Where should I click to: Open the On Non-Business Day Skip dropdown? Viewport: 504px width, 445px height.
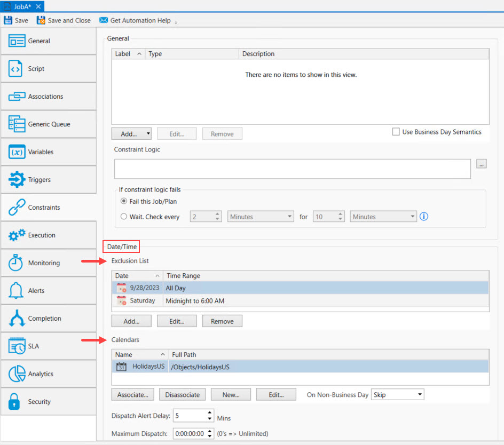click(398, 395)
